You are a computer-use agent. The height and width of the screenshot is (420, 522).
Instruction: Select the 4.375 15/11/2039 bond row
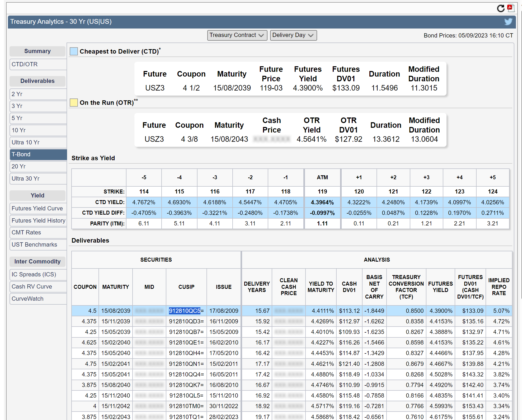116,321
